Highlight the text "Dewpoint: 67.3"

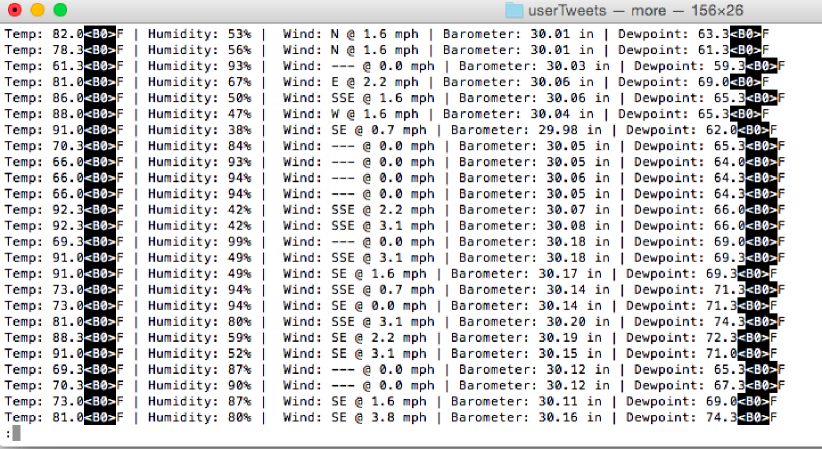coord(689,386)
